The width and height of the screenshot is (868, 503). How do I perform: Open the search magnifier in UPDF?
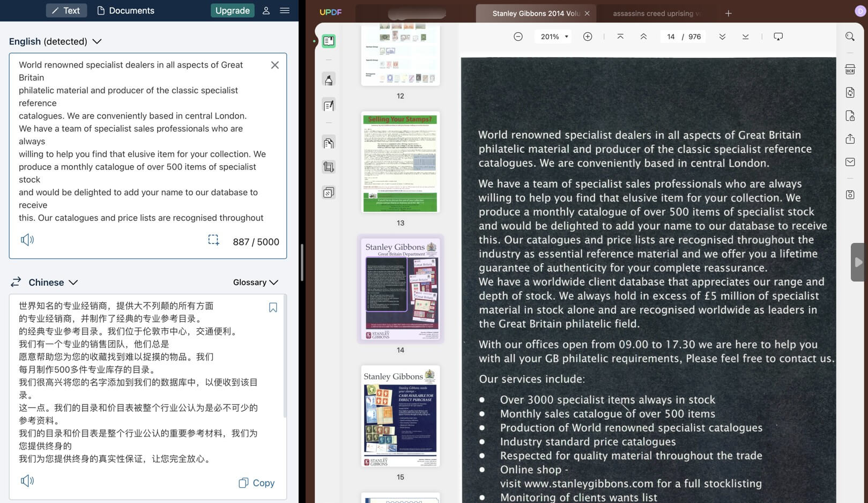[x=850, y=36]
